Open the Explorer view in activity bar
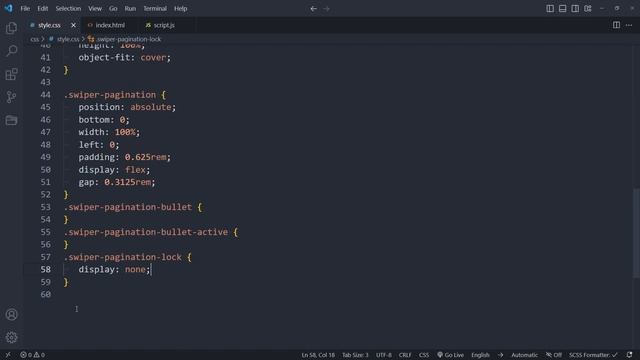The image size is (640, 360). coord(11,28)
